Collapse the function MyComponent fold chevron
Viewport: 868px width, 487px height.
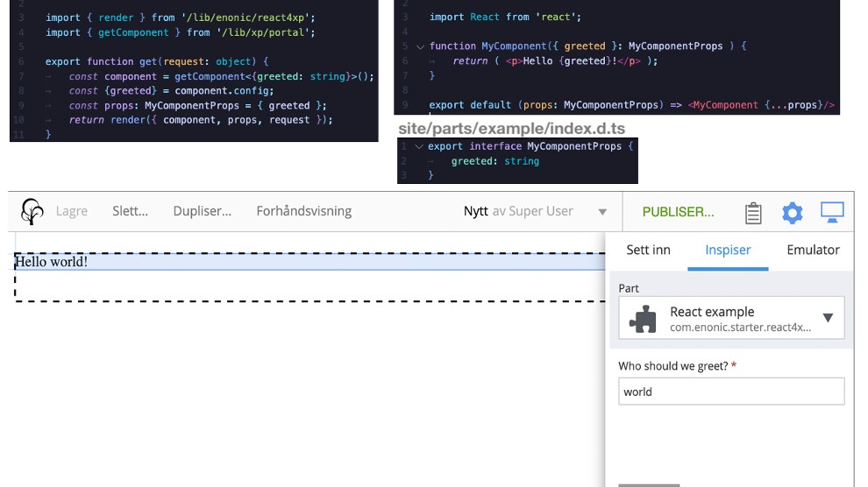(420, 47)
